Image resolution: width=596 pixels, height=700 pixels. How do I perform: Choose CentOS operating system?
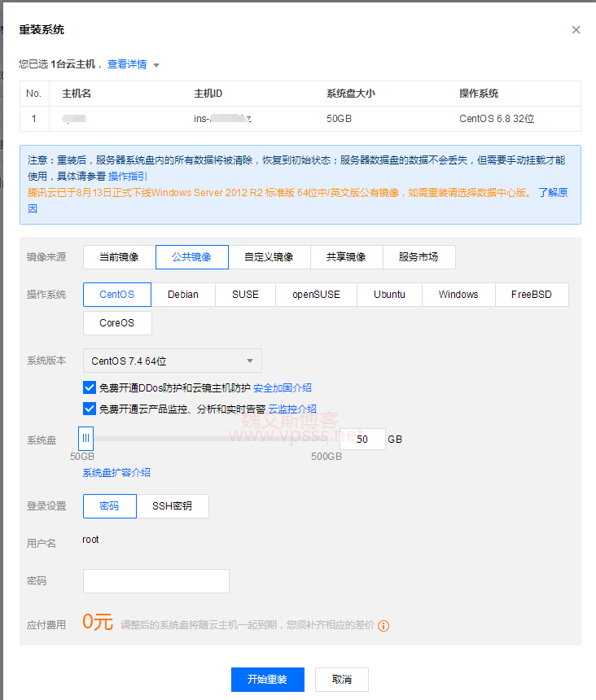click(117, 295)
